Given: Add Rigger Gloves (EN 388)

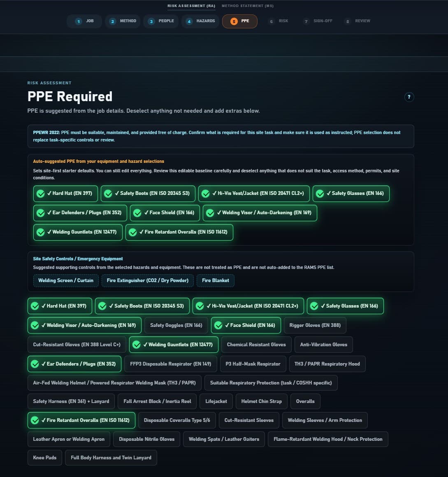Looking at the screenshot, I should (x=315, y=326).
